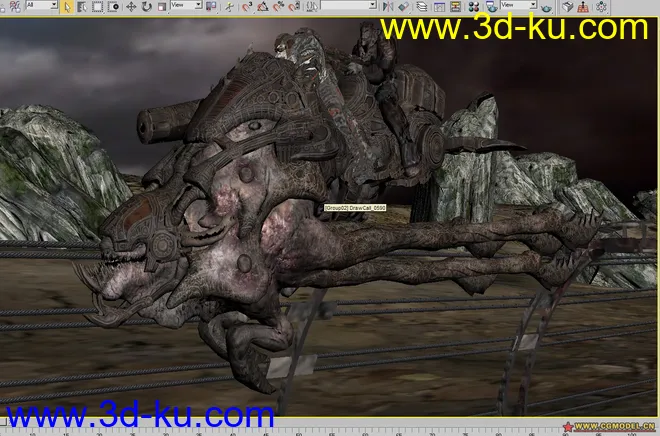
Task: Toggle the 3D Snaps magnet button
Action: 247,6
